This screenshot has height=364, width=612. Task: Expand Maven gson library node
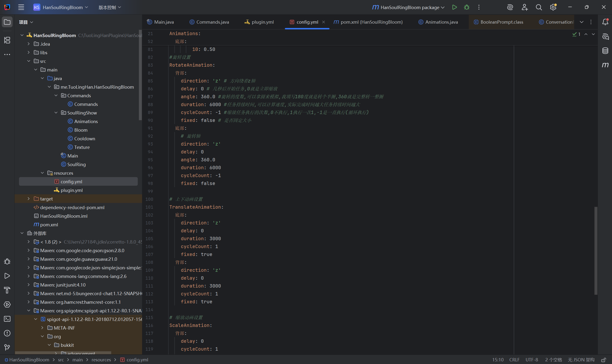29,250
